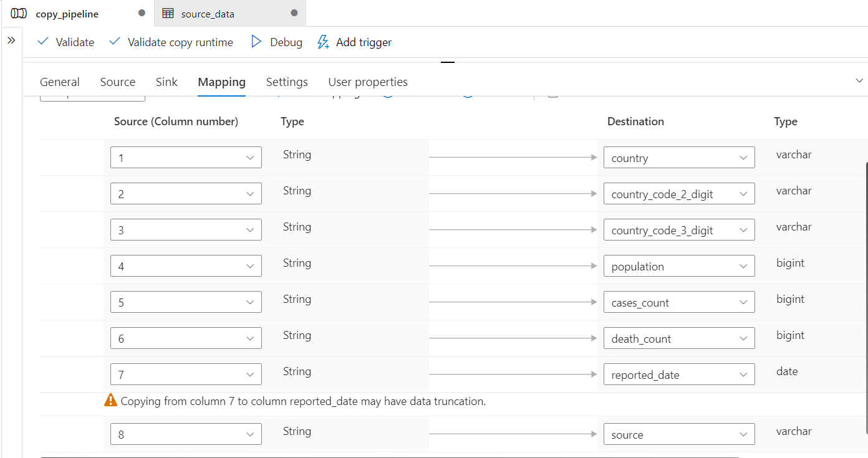Open source column dropdown showing 1
Screen dimensions: 868x458
click(186, 158)
